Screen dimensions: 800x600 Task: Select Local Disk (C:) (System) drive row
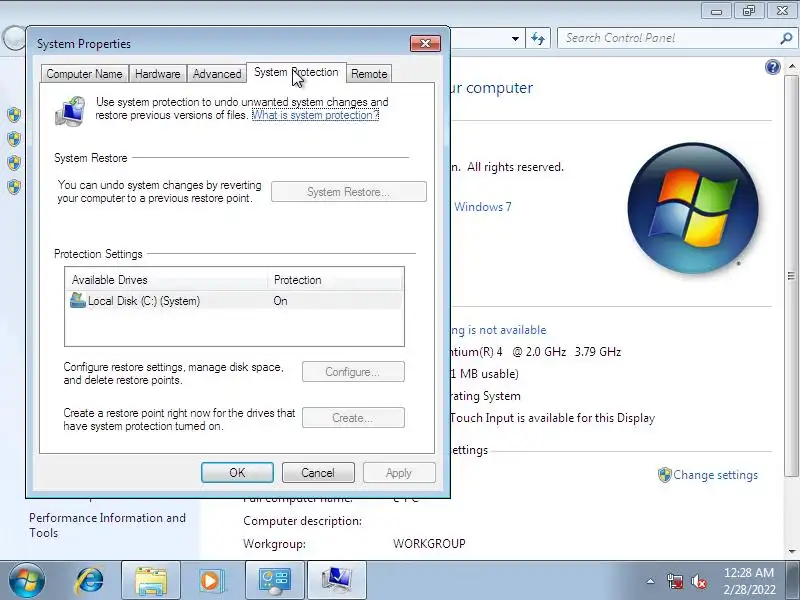click(x=234, y=301)
